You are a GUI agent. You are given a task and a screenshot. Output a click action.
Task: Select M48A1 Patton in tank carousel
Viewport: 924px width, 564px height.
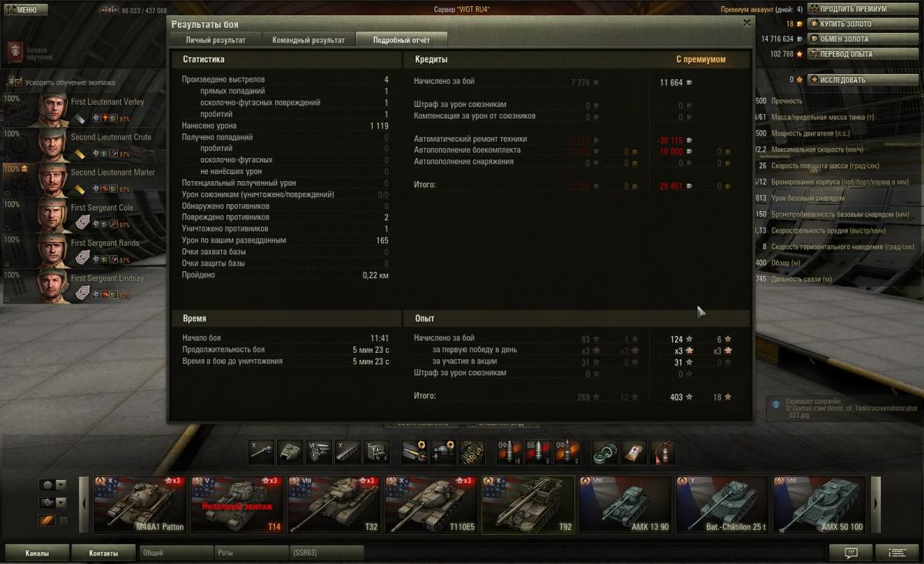click(x=139, y=505)
